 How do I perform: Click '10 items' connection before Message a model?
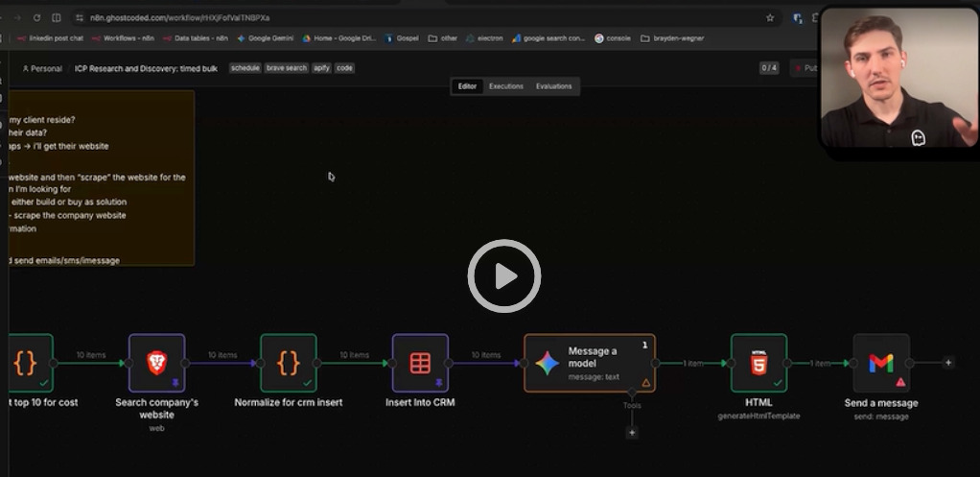[485, 355]
